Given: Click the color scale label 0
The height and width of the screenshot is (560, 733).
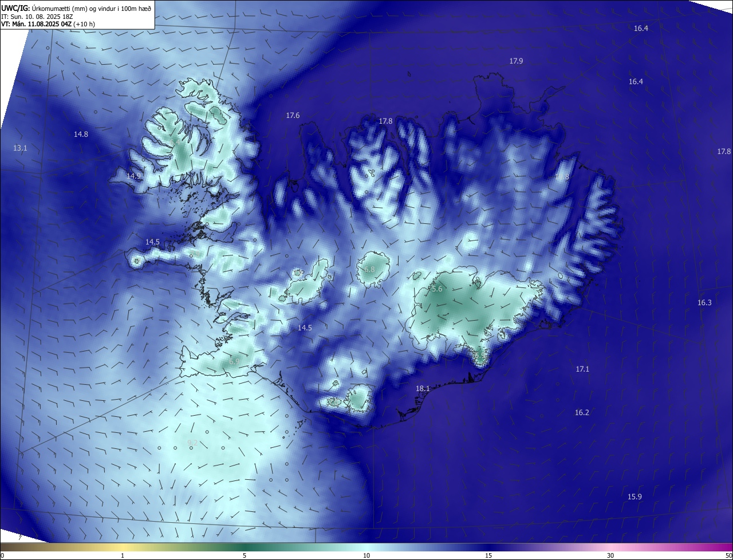Looking at the screenshot, I should pyautogui.click(x=2, y=556).
